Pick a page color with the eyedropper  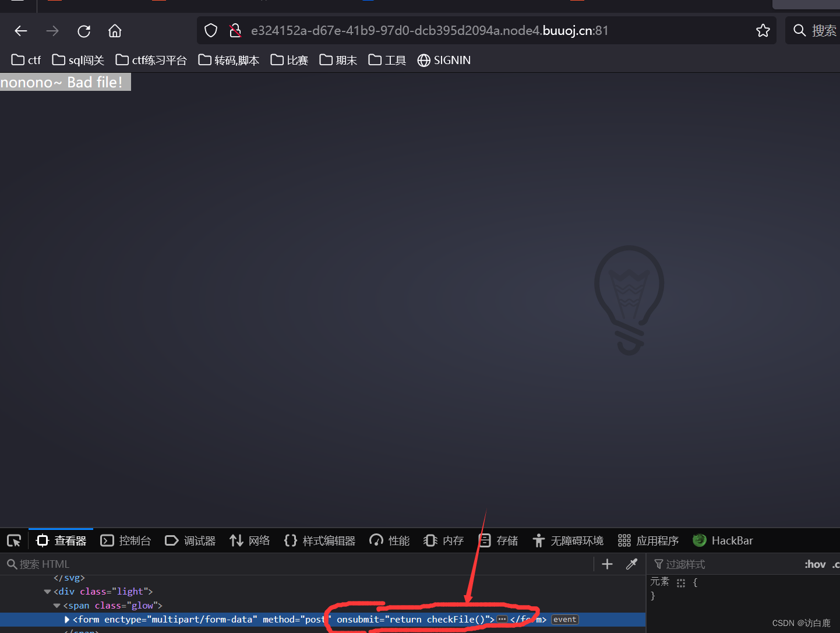[631, 564]
